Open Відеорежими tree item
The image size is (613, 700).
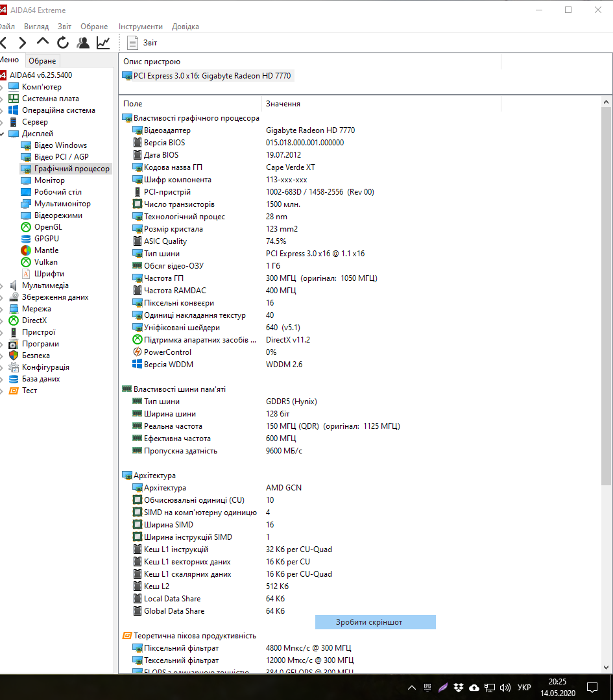tap(58, 215)
